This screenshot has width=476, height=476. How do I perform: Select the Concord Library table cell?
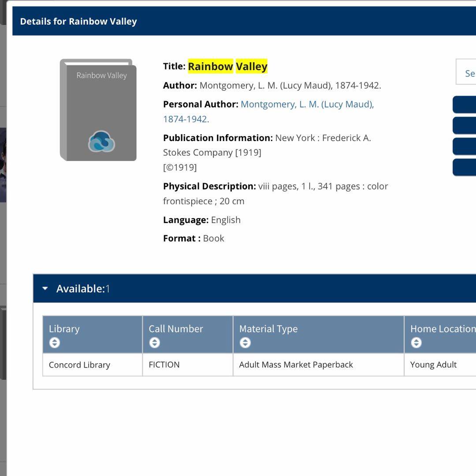pyautogui.click(x=79, y=365)
